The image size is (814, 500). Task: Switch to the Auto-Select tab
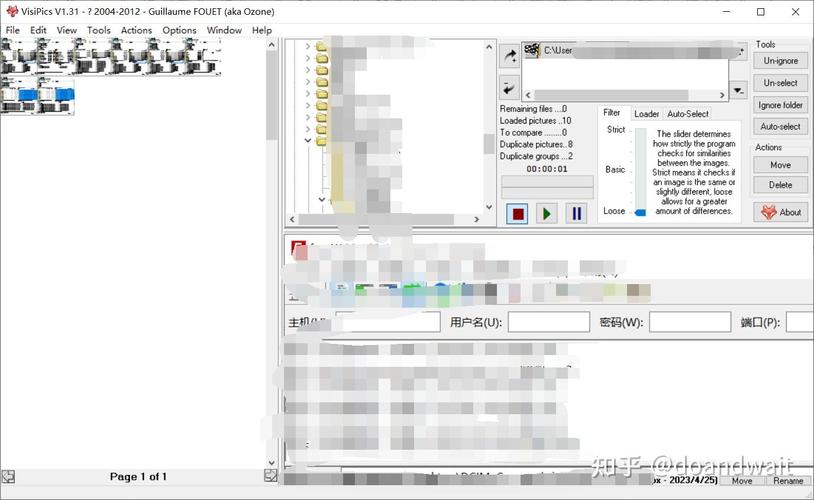[x=688, y=114]
